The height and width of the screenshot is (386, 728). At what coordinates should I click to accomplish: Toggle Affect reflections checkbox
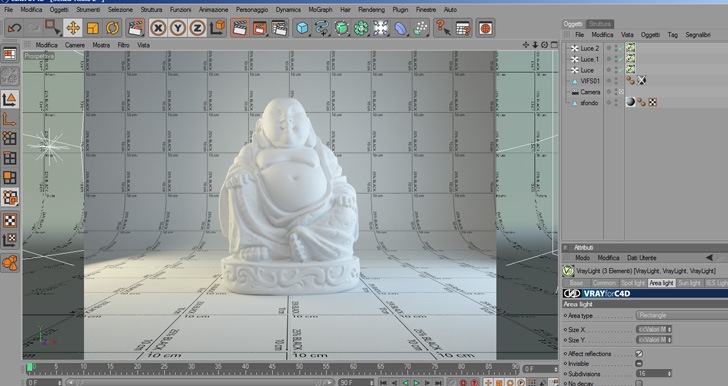click(639, 353)
